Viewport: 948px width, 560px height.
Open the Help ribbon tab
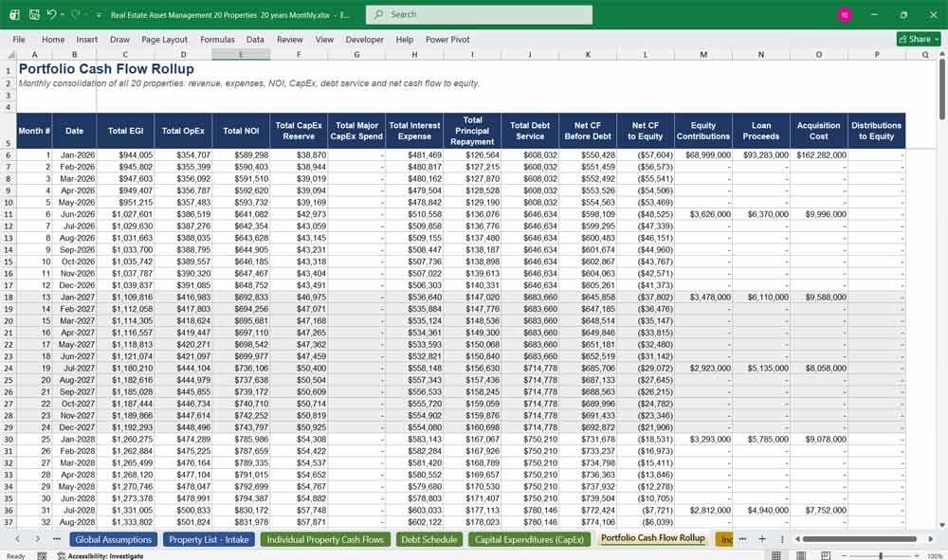[x=405, y=39]
